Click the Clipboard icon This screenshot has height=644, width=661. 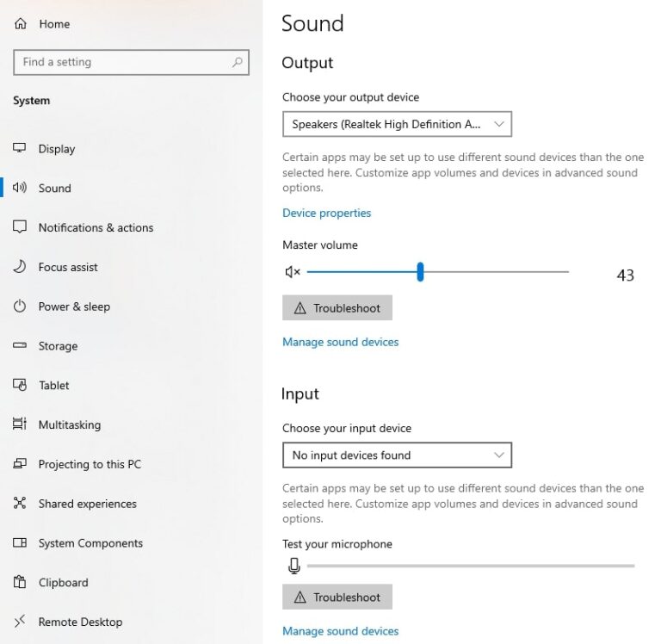point(20,582)
